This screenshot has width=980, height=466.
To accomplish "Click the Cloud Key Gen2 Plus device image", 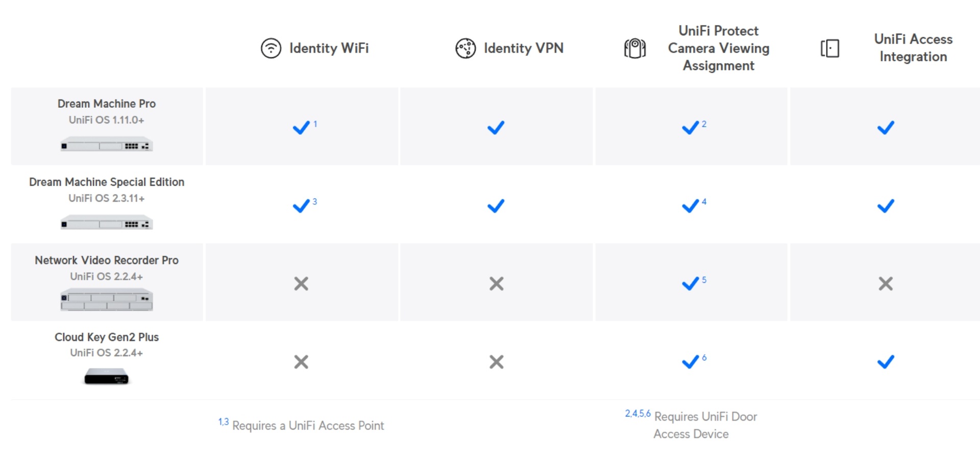I will (107, 377).
